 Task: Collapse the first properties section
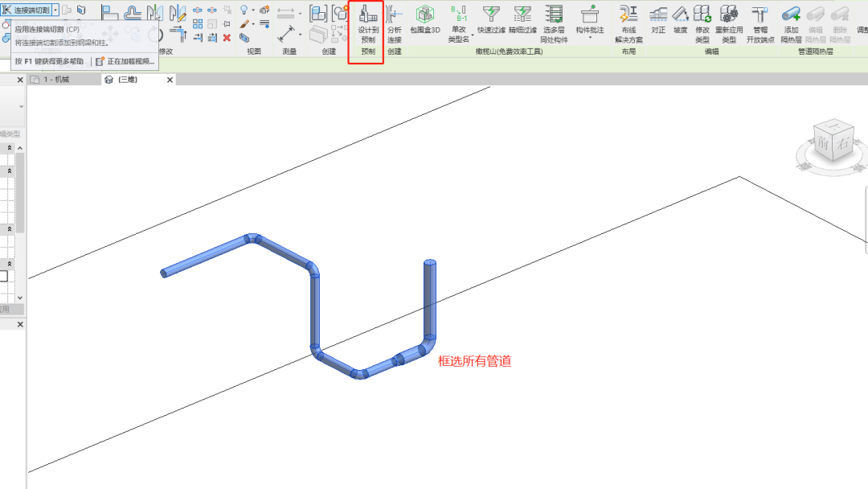click(10, 148)
